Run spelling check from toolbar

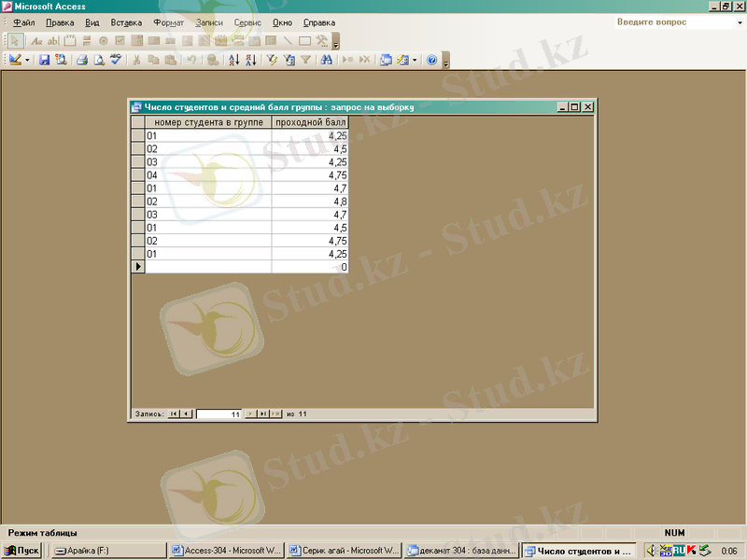(x=116, y=60)
